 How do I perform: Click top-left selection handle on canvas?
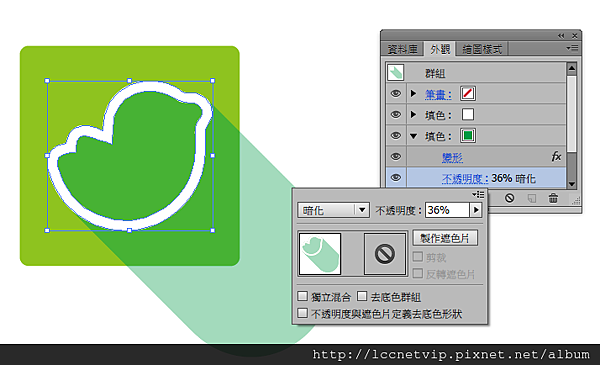click(x=47, y=81)
